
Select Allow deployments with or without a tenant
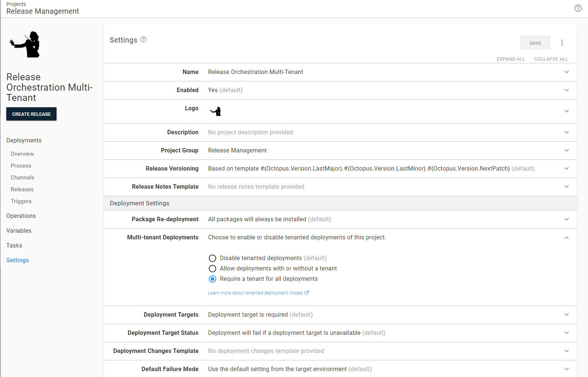pos(213,269)
